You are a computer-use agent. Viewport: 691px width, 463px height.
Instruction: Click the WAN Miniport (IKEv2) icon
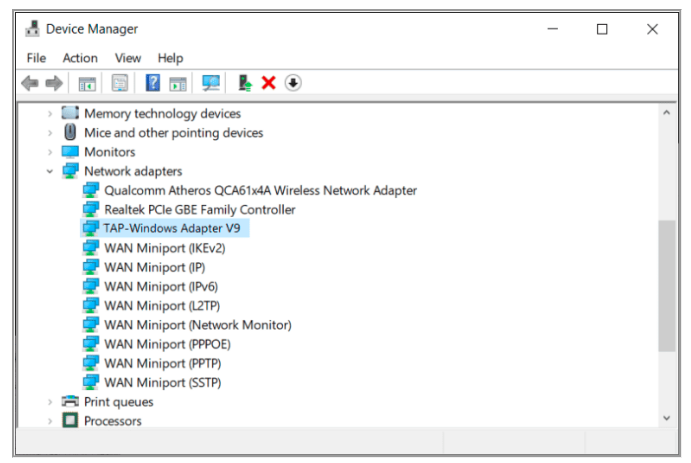[x=90, y=248]
